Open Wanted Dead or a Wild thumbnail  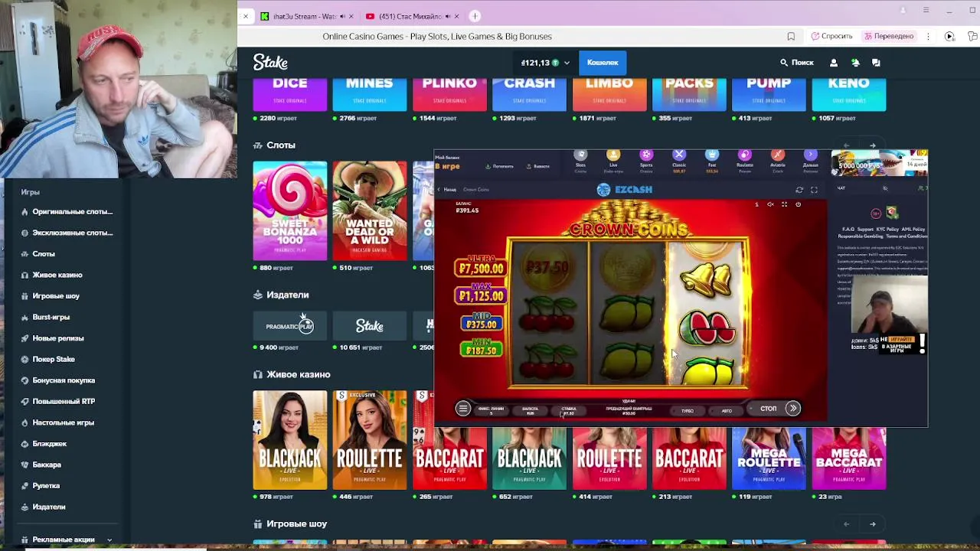tap(370, 210)
